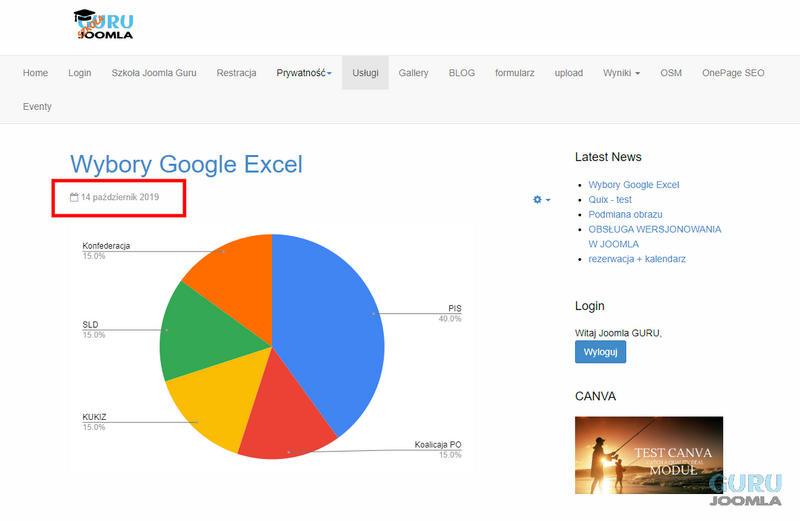Open the upload menu item
The width and height of the screenshot is (800, 521).
pos(569,73)
